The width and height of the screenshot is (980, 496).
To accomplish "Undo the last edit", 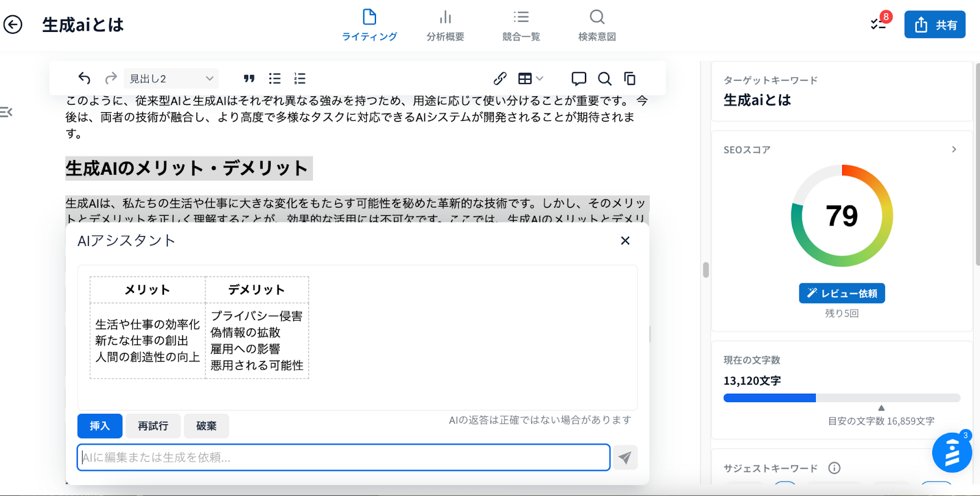I will coord(85,78).
